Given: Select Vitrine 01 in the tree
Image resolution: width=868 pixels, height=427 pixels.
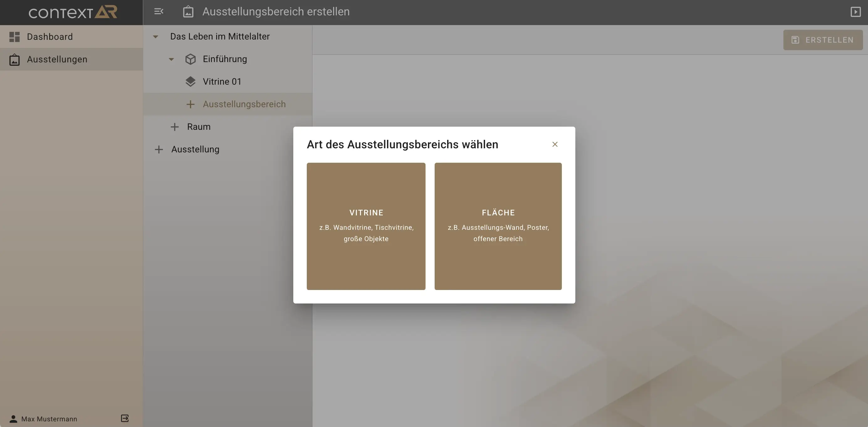Looking at the screenshot, I should click(x=222, y=82).
